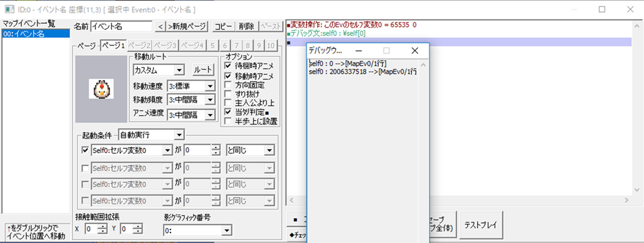644x243 pixels.
Task: Toggle the 当り判定 checkbox
Action: [228, 112]
